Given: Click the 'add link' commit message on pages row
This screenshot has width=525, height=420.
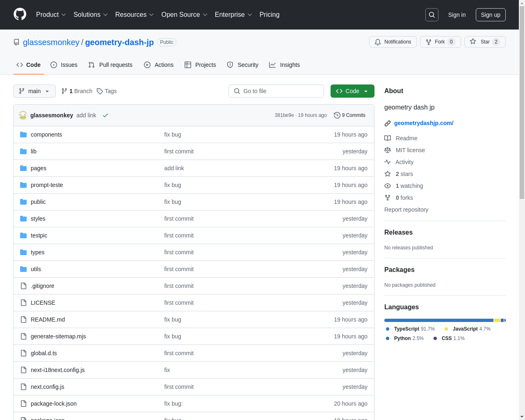Looking at the screenshot, I should point(174,168).
